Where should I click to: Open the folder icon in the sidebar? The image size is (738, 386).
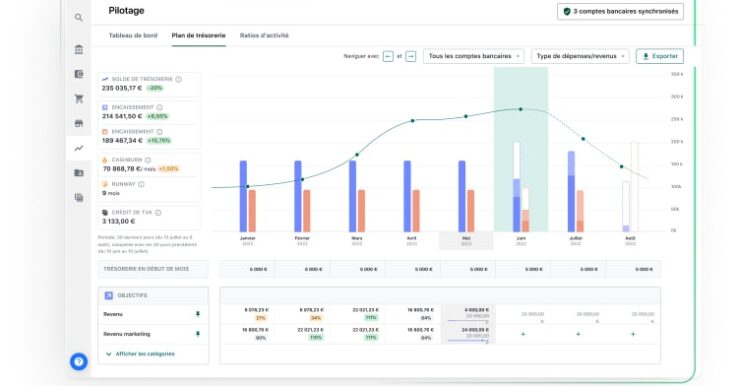79,173
